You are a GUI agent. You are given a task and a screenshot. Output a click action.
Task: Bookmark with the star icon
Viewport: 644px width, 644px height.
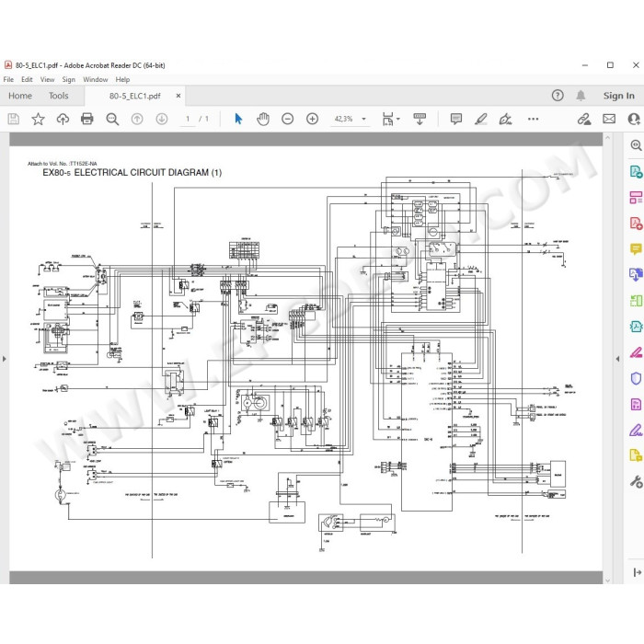(x=39, y=119)
